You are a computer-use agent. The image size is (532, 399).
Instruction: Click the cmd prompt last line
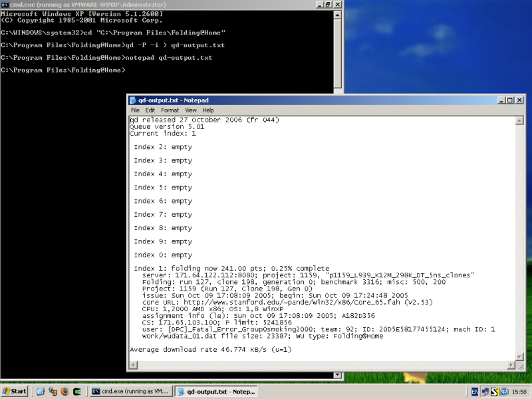tap(63, 70)
